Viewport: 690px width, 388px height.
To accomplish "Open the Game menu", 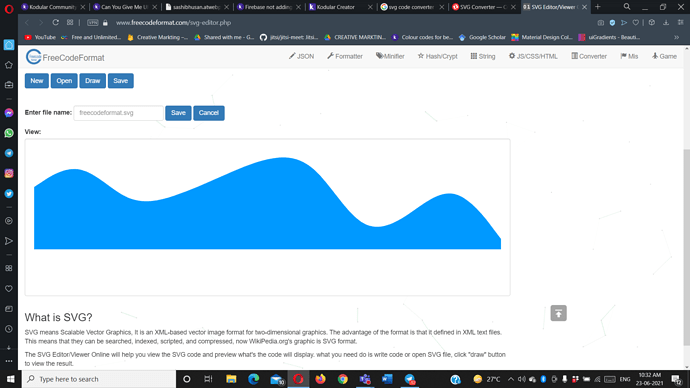I will 664,56.
